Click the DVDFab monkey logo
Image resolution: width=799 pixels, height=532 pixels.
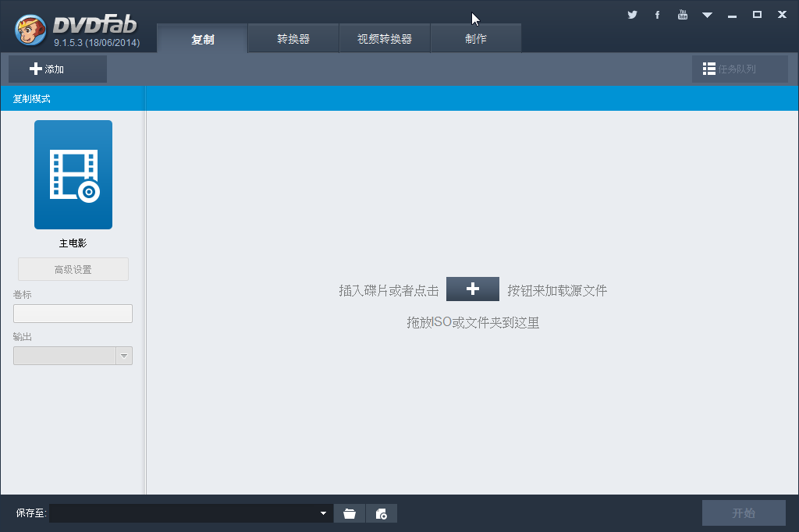30,30
